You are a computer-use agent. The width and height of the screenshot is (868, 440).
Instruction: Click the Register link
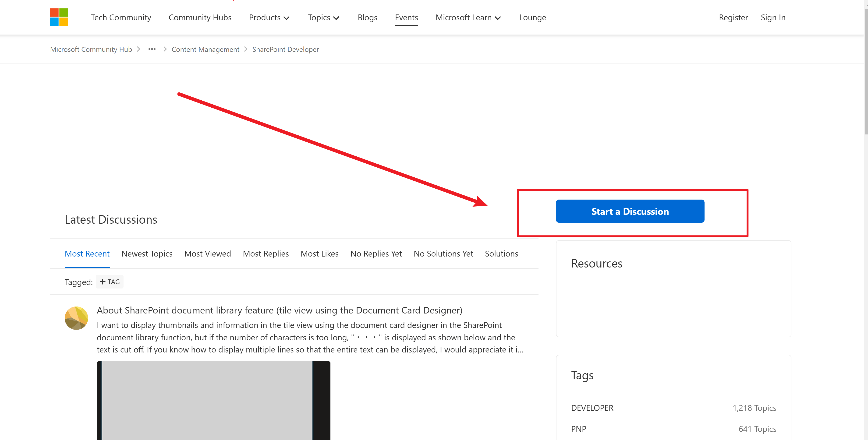point(733,18)
